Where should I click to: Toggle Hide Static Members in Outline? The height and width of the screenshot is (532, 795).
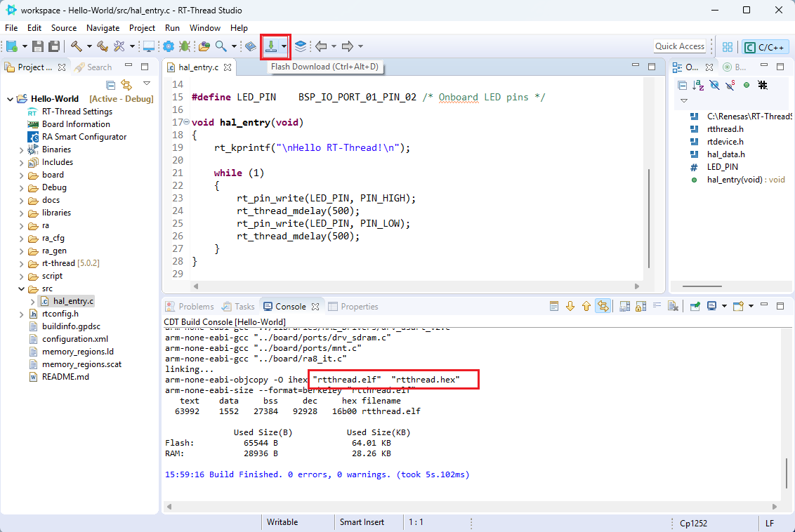point(730,85)
